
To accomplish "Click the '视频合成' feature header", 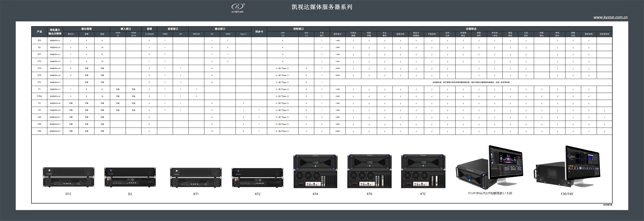I will click(x=573, y=34).
